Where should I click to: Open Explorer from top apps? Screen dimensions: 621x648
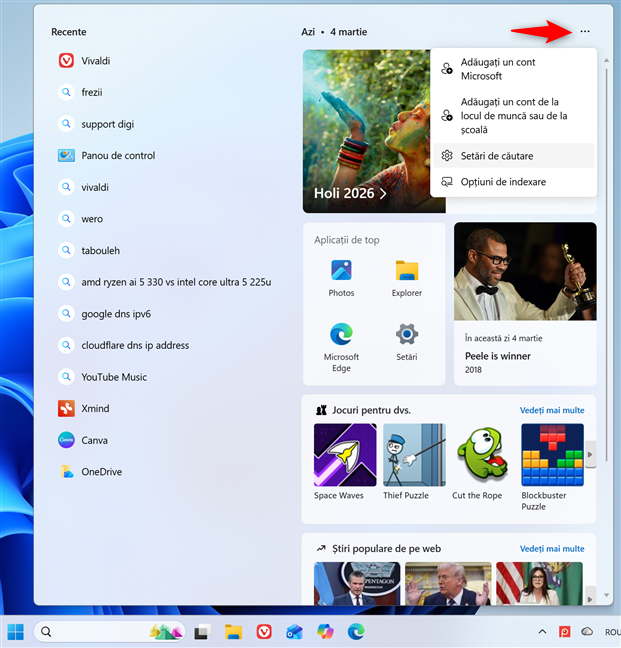click(x=406, y=276)
